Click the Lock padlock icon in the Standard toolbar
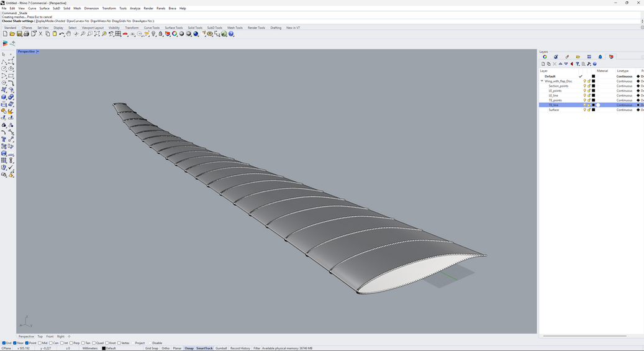The width and height of the screenshot is (644, 351). pos(160,34)
